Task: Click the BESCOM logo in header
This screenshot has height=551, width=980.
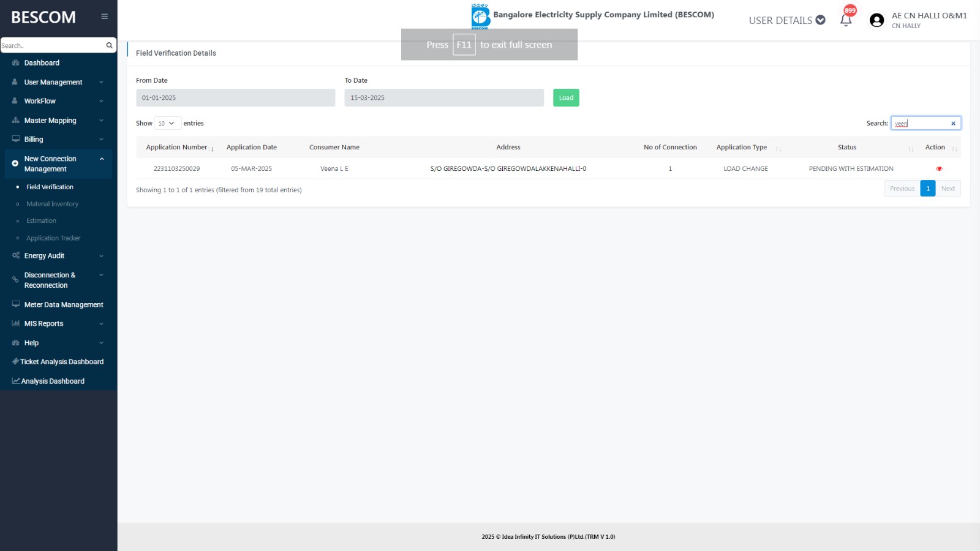Action: click(x=480, y=17)
